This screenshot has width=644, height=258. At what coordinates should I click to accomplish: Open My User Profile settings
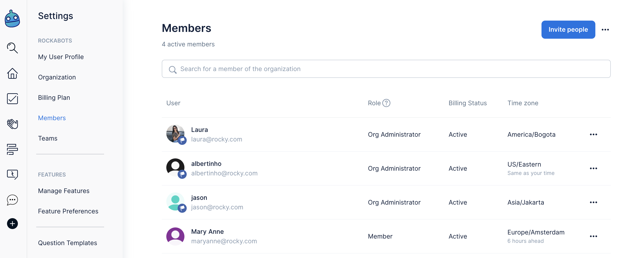tap(61, 57)
